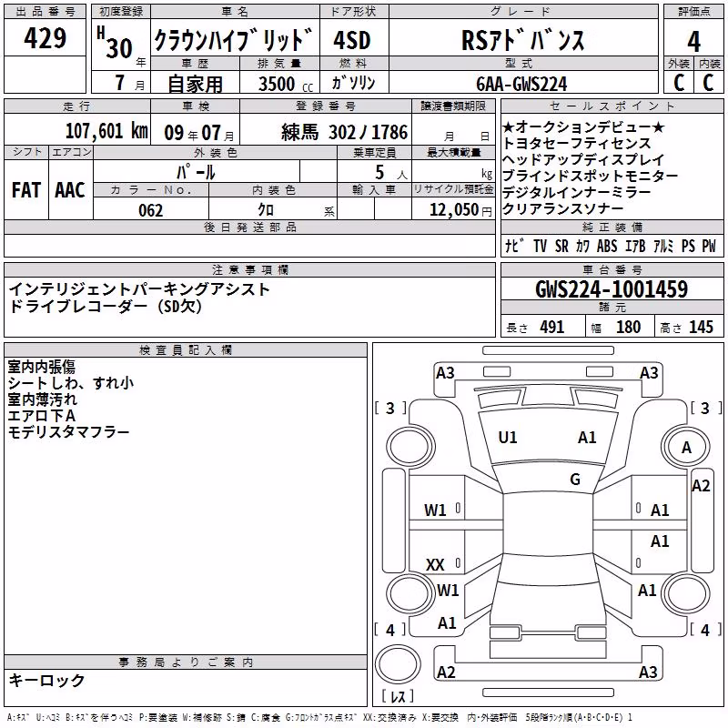This screenshot has width=728, height=728.
Task: Click air conditioner type AAC
Action: (x=70, y=190)
